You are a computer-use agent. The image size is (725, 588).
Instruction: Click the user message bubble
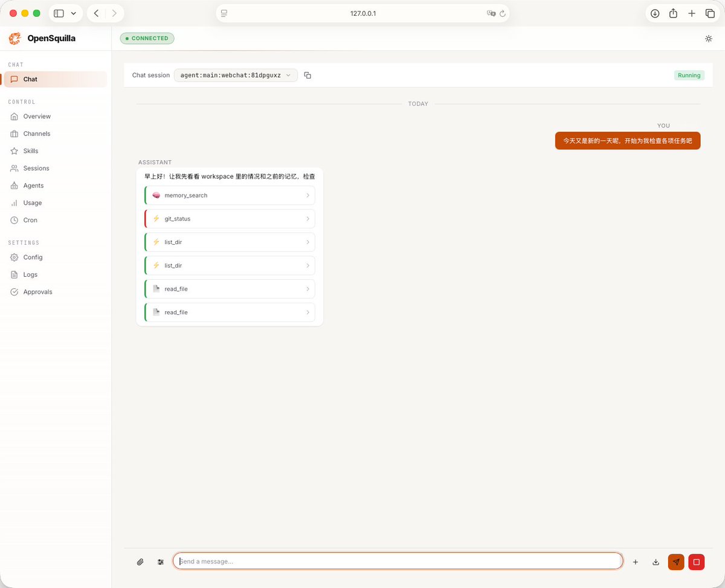tap(628, 141)
